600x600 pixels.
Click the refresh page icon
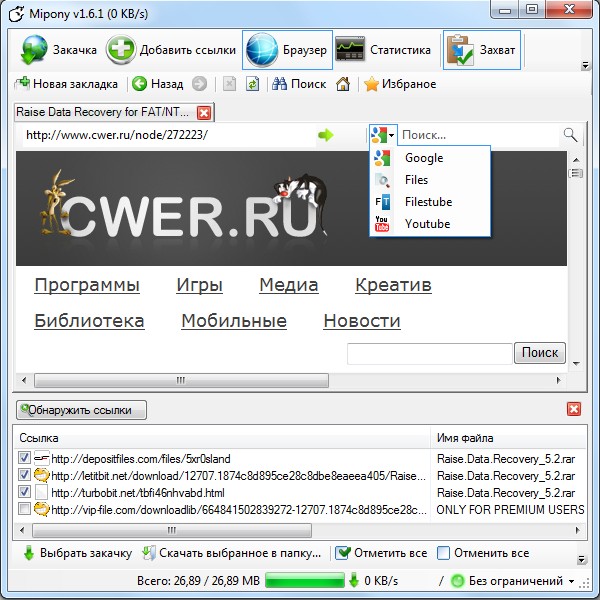click(253, 84)
